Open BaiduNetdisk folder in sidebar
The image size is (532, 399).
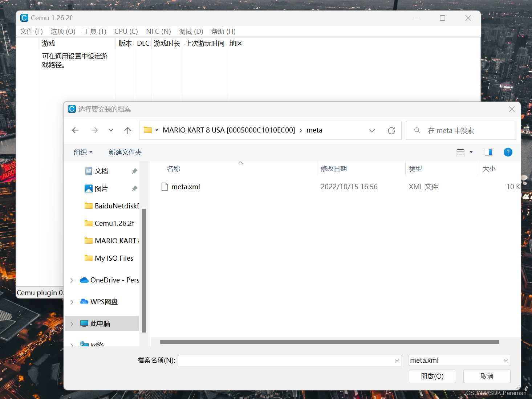coord(111,206)
